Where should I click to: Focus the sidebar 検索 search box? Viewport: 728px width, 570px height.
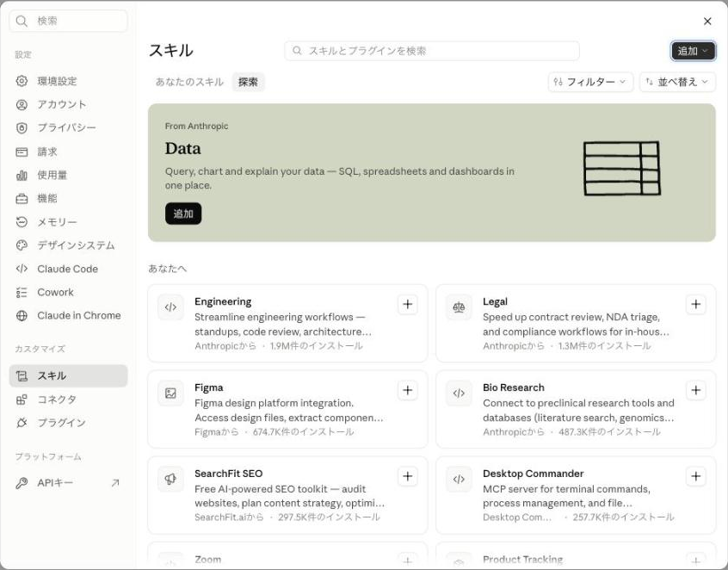[x=68, y=21]
